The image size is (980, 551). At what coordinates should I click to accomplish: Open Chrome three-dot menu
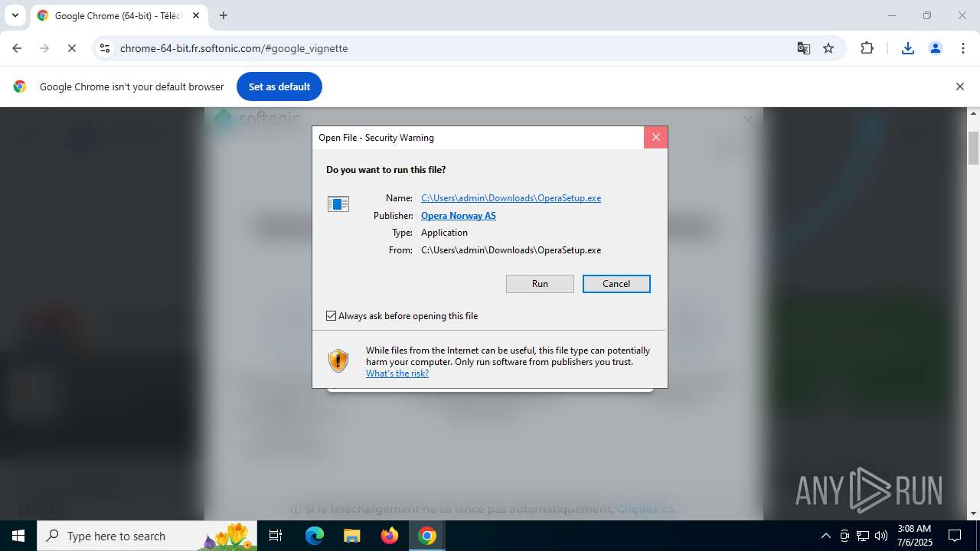(963, 48)
